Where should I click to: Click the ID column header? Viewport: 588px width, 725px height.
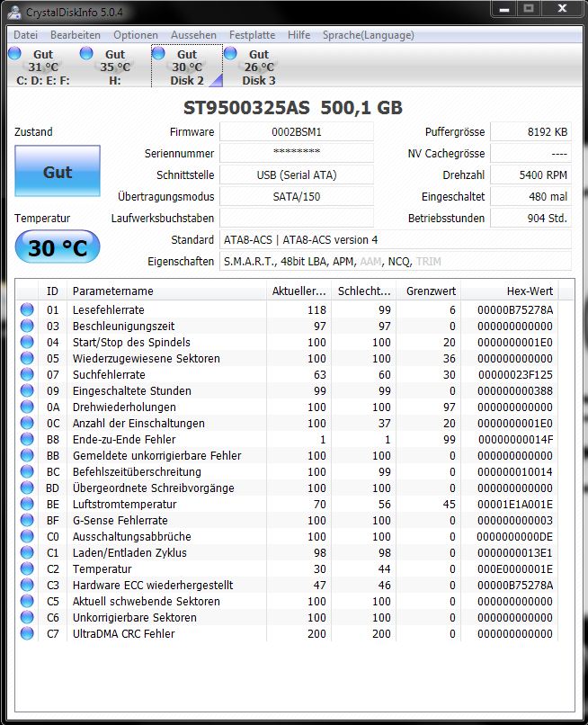(x=53, y=291)
